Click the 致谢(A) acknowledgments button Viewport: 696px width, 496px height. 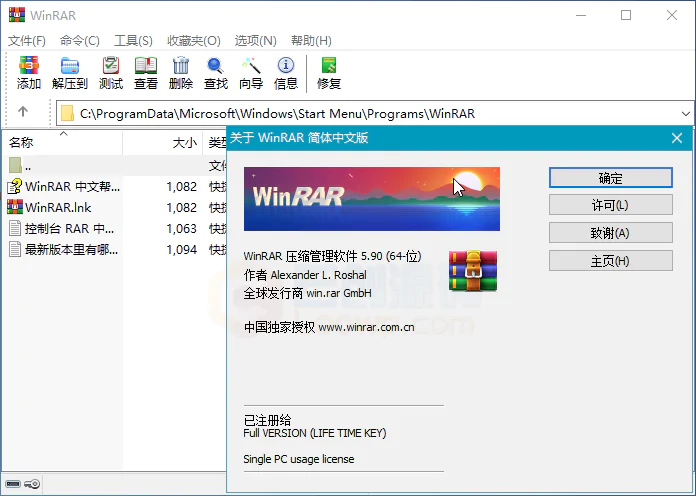(x=611, y=233)
